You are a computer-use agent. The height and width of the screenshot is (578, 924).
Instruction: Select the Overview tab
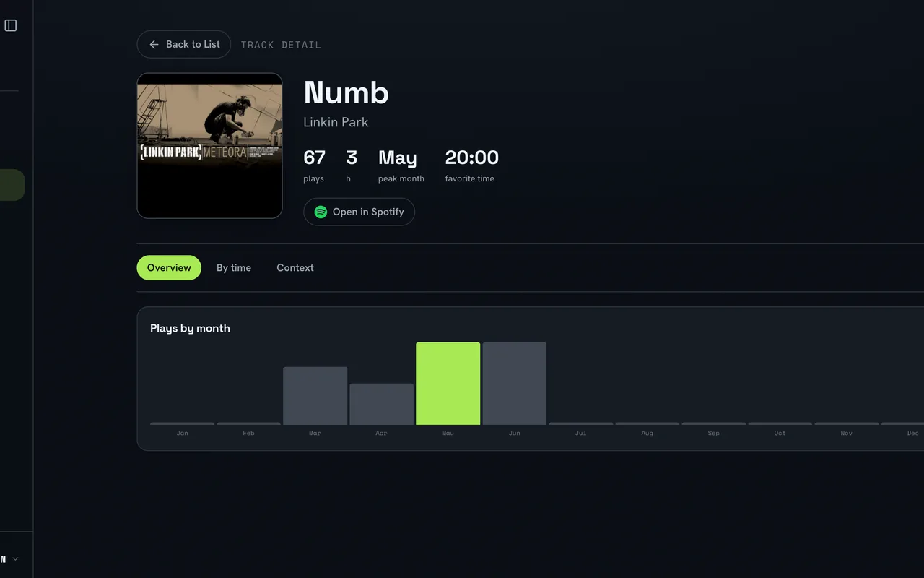[x=169, y=267]
